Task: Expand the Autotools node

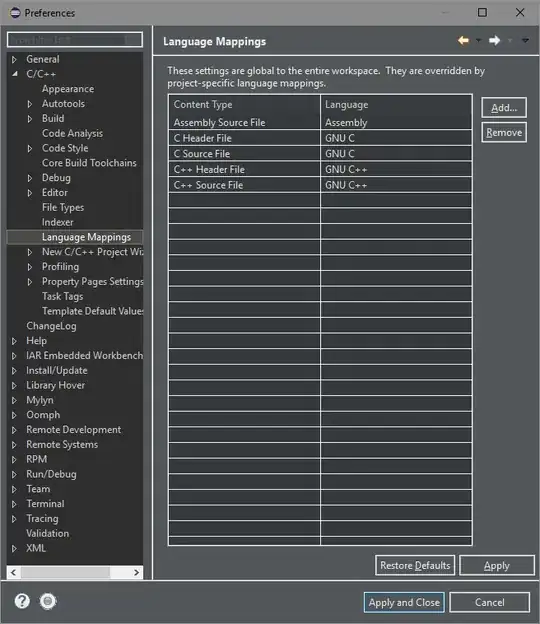Action: (x=30, y=104)
